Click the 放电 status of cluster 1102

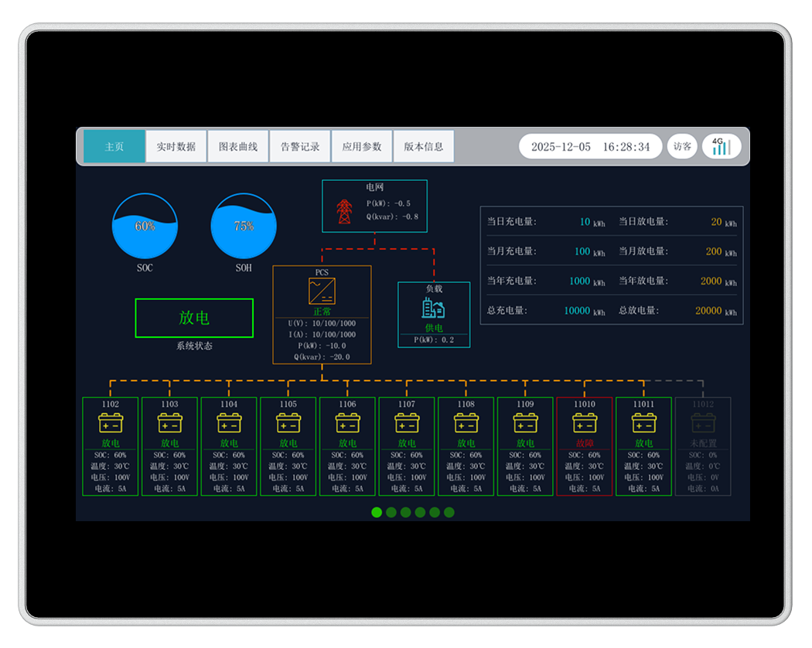111,443
